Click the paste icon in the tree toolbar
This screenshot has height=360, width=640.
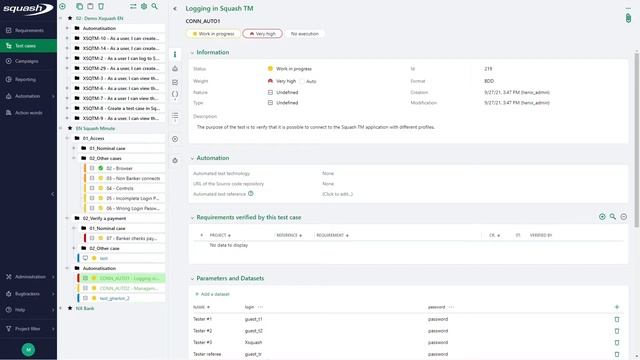click(90, 6)
